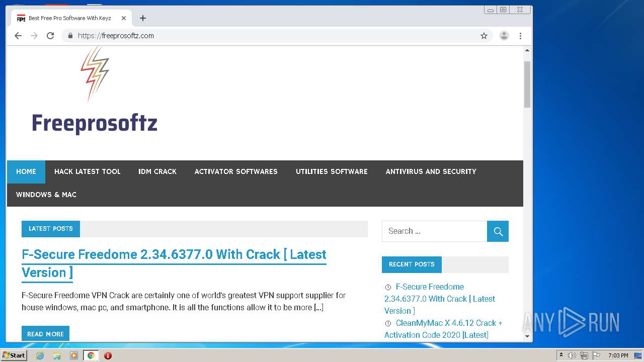This screenshot has width=644, height=362.
Task: Click the RECENT POSTS heading
Action: (412, 264)
